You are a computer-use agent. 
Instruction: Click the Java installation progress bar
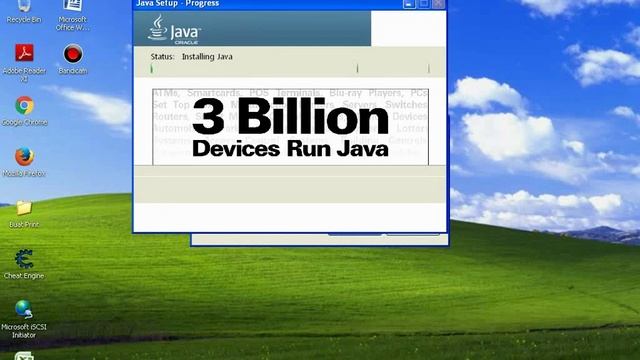290,69
